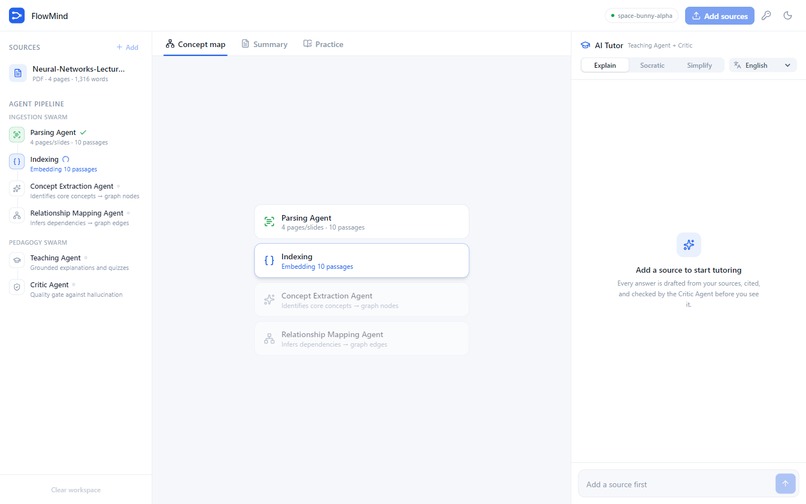Click the Clear workspace link

point(76,490)
